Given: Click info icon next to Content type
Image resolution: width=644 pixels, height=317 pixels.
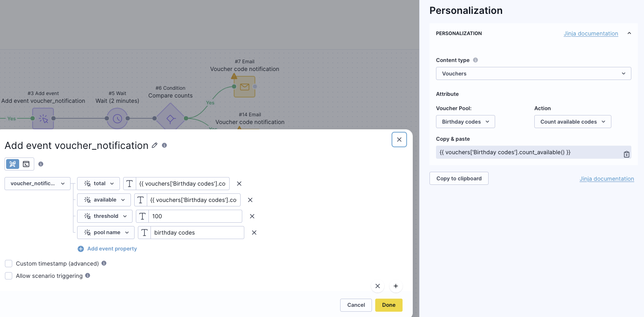Looking at the screenshot, I should 476,60.
